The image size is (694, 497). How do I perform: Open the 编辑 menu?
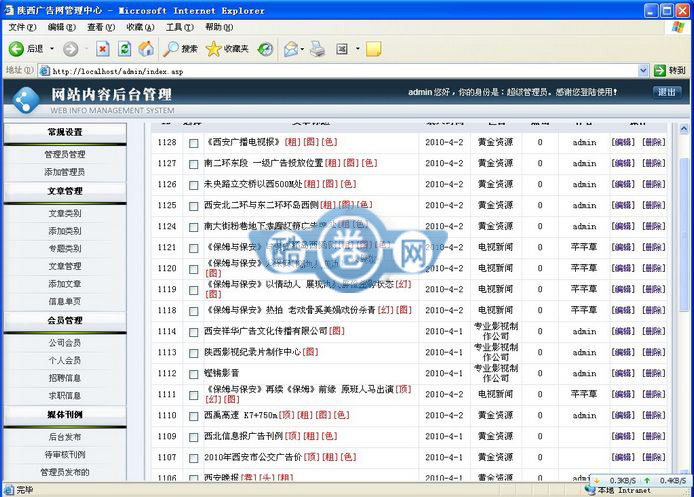tap(62, 27)
